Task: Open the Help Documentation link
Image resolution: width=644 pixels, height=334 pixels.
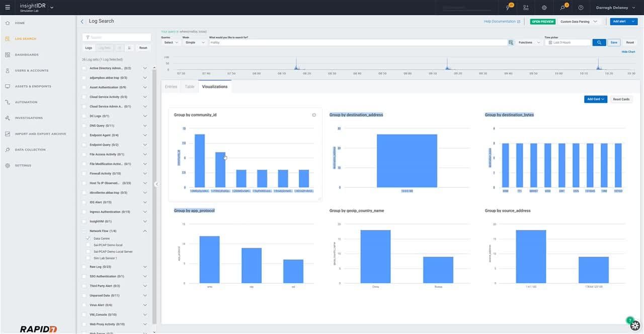Action: 502,22
